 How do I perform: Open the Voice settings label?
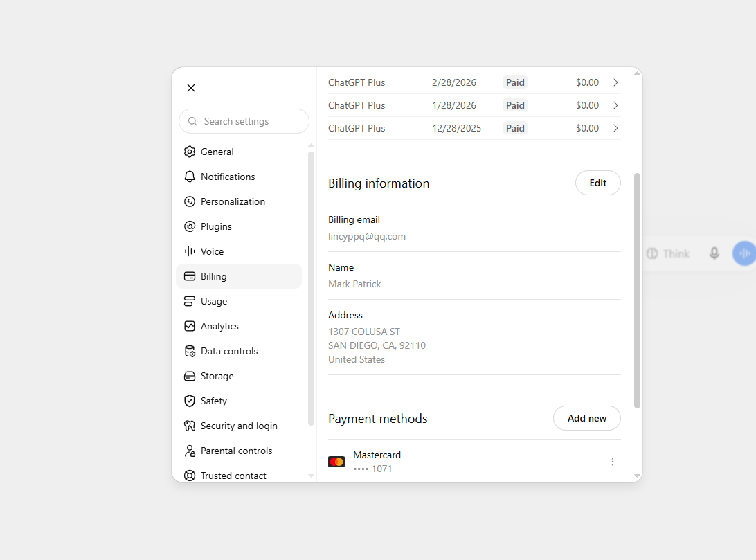click(x=212, y=251)
